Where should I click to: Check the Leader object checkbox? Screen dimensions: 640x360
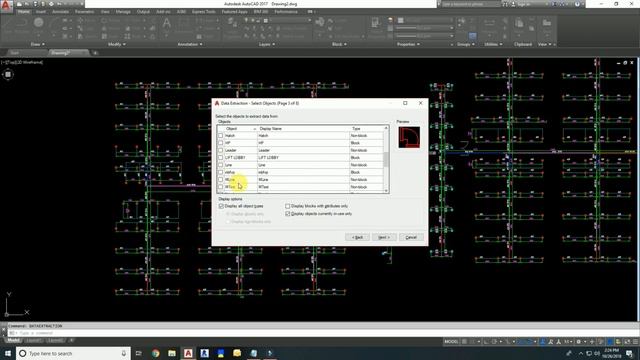(221, 150)
